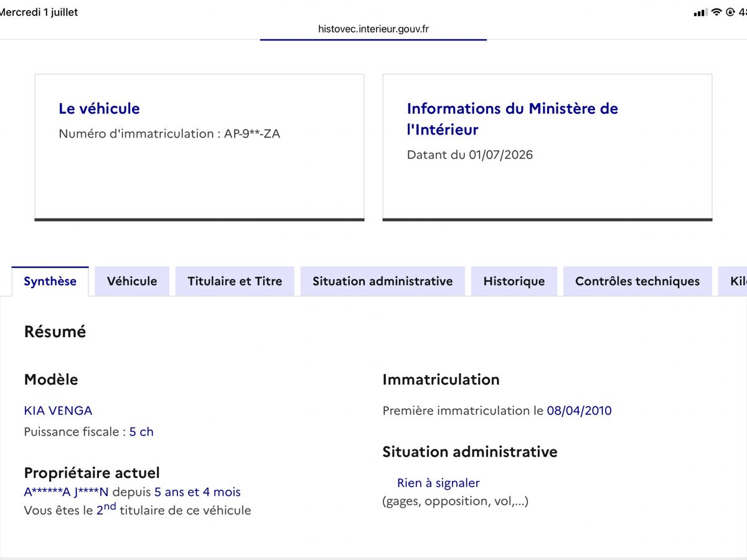This screenshot has height=560, width=747.
Task: Select the Situation administrative tab
Action: [383, 281]
